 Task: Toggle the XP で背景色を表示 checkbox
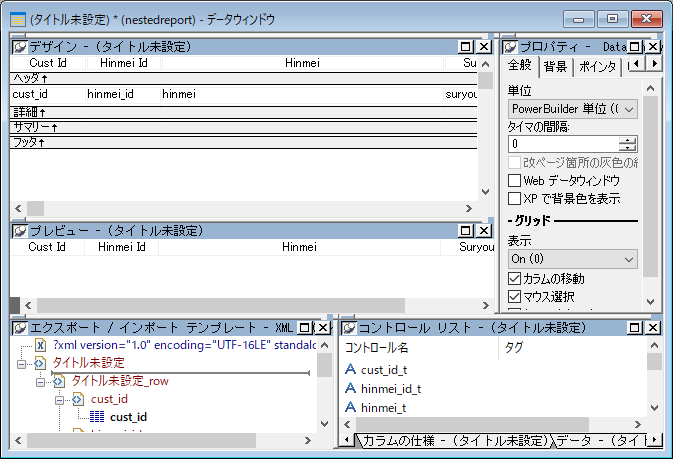click(515, 199)
